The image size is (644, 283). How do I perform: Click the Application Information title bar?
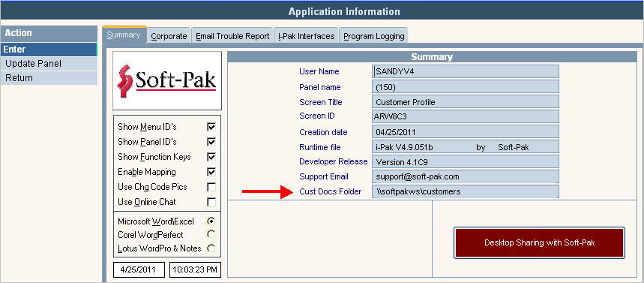click(x=322, y=11)
